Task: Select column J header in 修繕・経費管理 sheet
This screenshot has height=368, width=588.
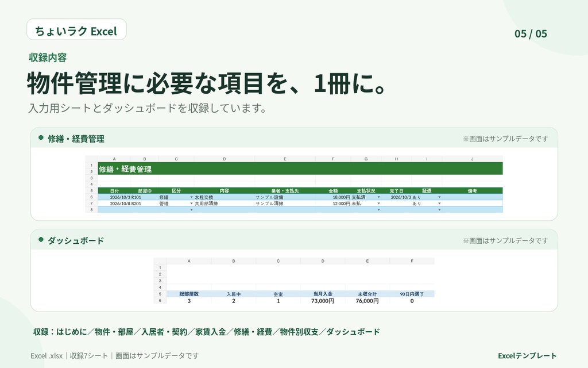Action: tap(472, 159)
